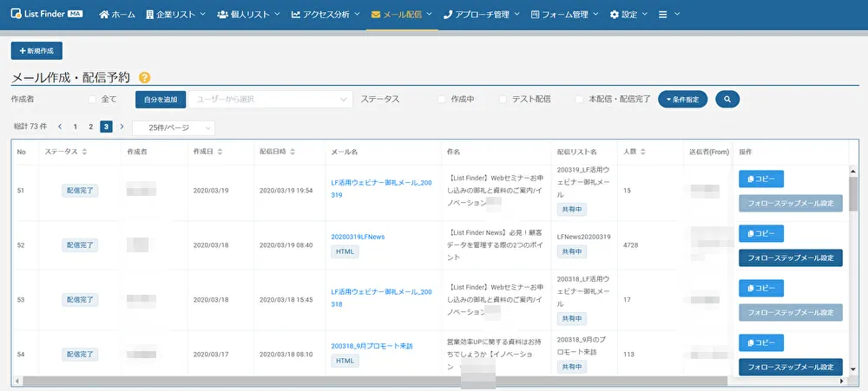This screenshot has height=391, width=868.
Task: Click the 新規作成 button
Action: pyautogui.click(x=36, y=51)
